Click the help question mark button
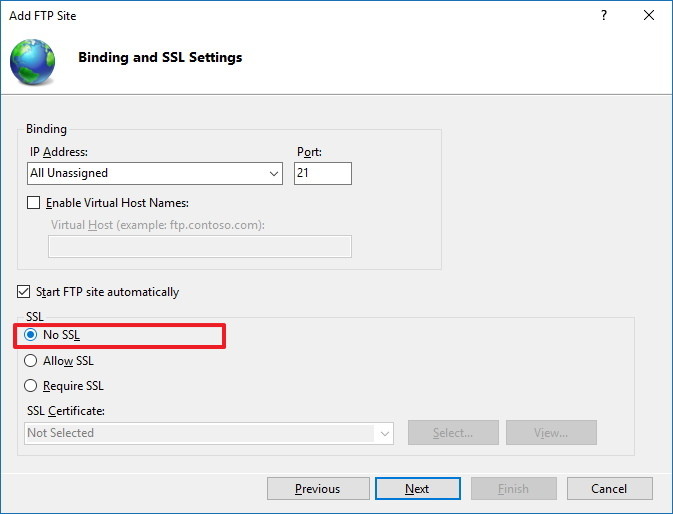The width and height of the screenshot is (673, 514). (x=604, y=15)
